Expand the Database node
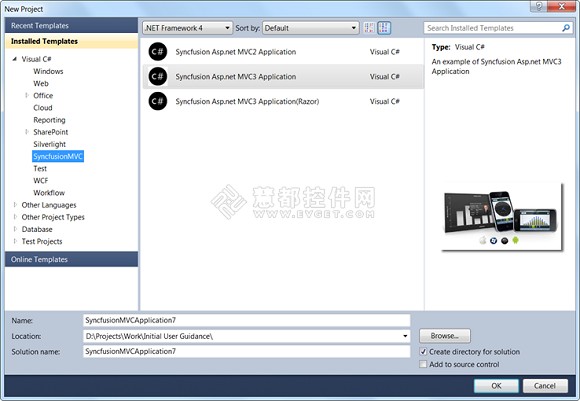The image size is (580, 401). click(15, 229)
